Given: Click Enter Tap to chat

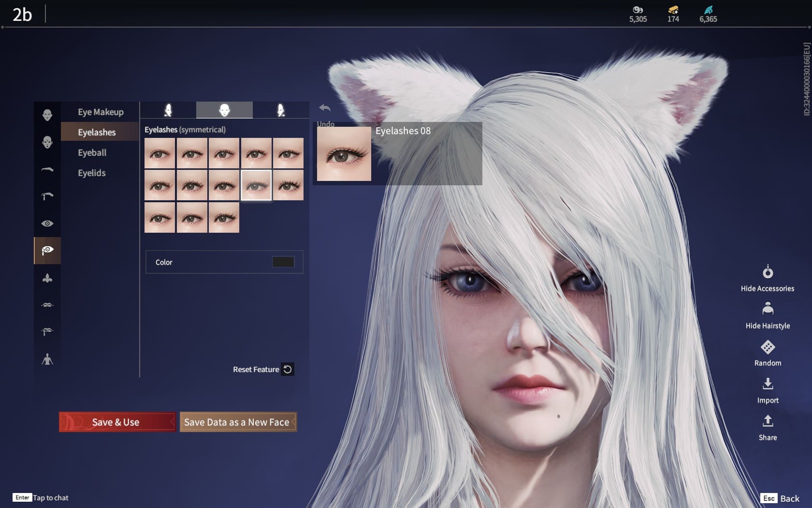Looking at the screenshot, I should tap(41, 497).
